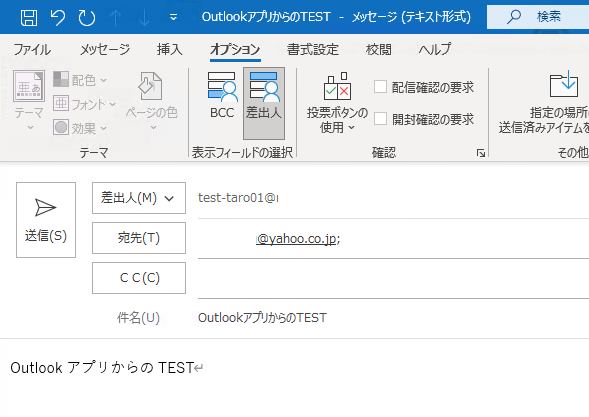Open the ページの色 page color picker
Screen dimensions: 589x417
[151, 101]
